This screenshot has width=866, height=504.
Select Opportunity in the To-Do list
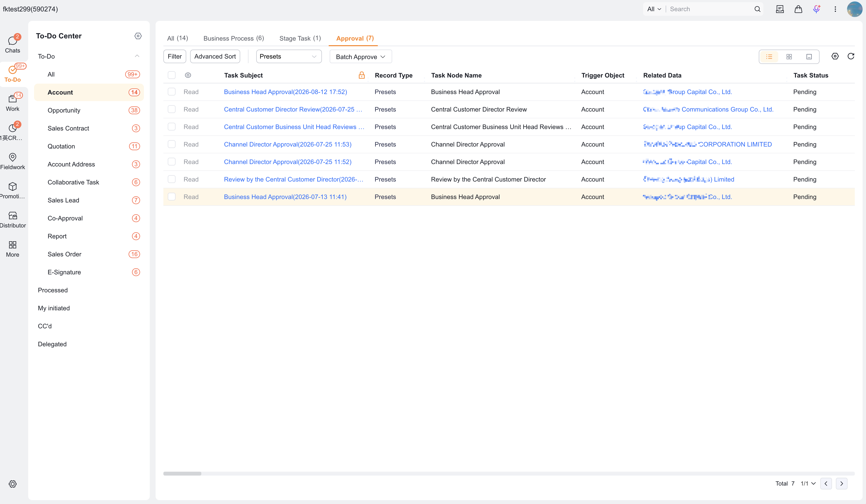coord(89,110)
